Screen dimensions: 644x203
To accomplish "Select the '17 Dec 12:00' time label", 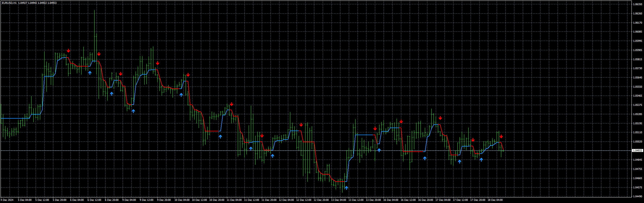I will coord(460,200).
